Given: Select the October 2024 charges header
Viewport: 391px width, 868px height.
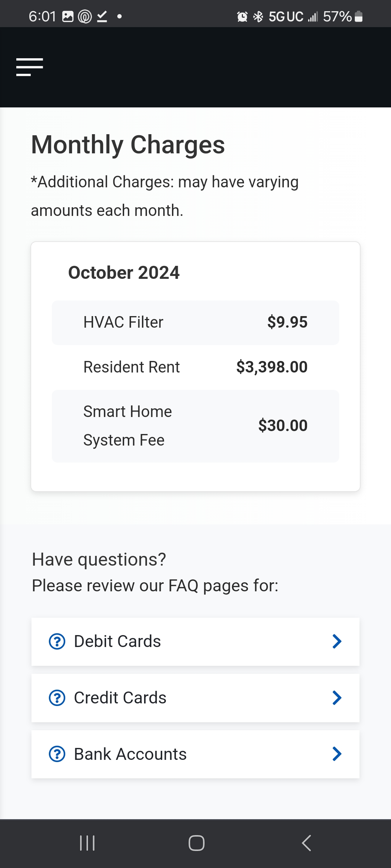Looking at the screenshot, I should [x=124, y=273].
